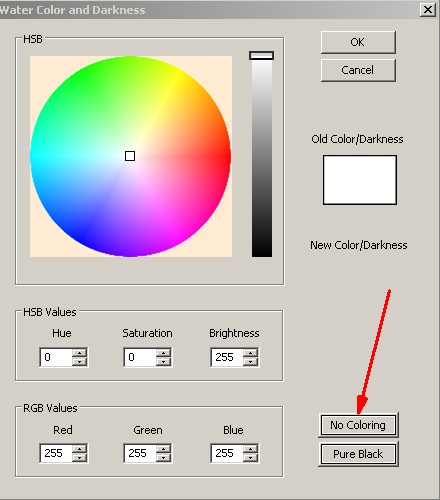Image resolution: width=440 pixels, height=500 pixels.
Task: Decrease the Hue value with down arrow
Action: (x=80, y=362)
